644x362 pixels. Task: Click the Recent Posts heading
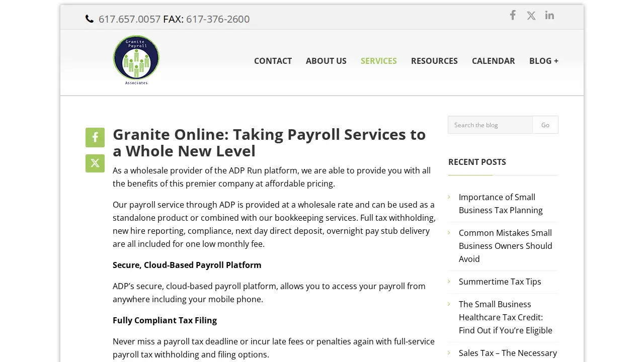tap(477, 162)
